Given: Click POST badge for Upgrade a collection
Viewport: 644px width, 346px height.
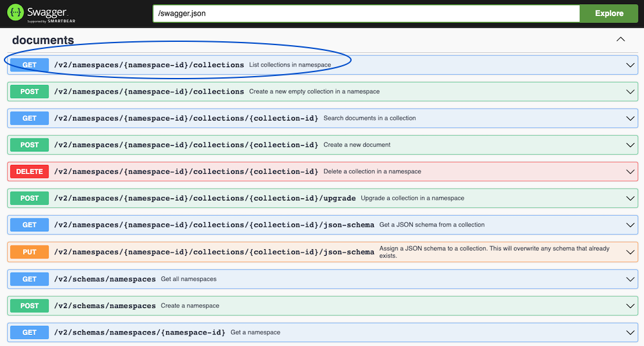Looking at the screenshot, I should (x=30, y=198).
